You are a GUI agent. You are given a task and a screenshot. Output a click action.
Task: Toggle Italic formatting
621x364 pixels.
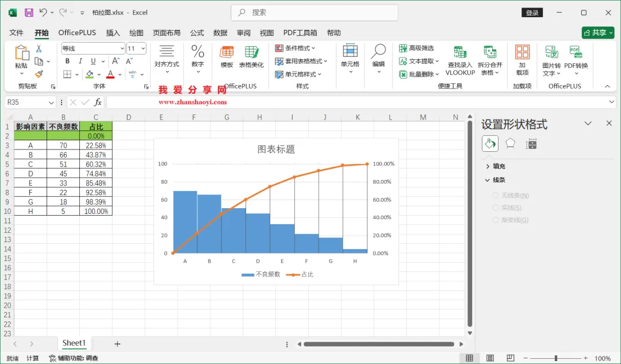[x=80, y=61]
